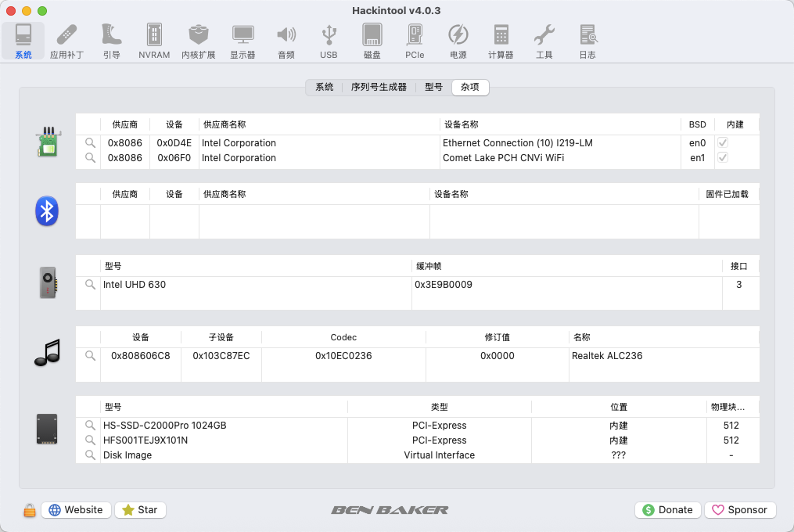Select the 杂项 tab
Screen dimensions: 794x532
pyautogui.click(x=470, y=87)
